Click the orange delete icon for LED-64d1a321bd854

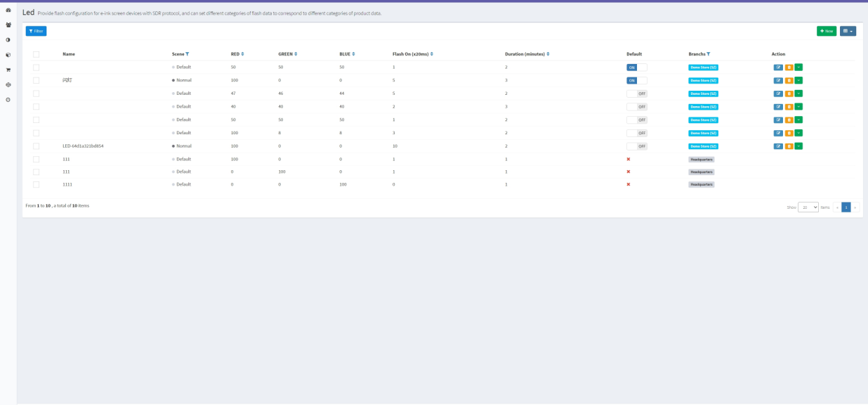coord(789,146)
